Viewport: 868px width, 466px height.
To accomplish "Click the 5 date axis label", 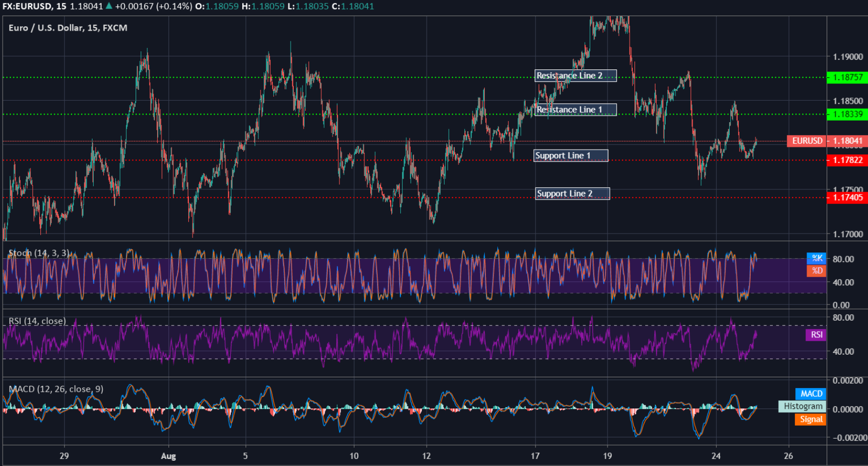I will click(245, 456).
